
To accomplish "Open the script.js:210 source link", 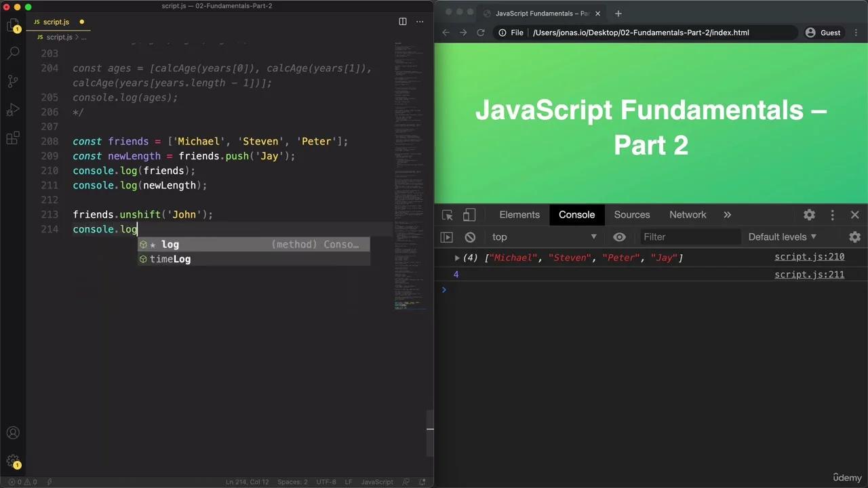I will coord(809,257).
